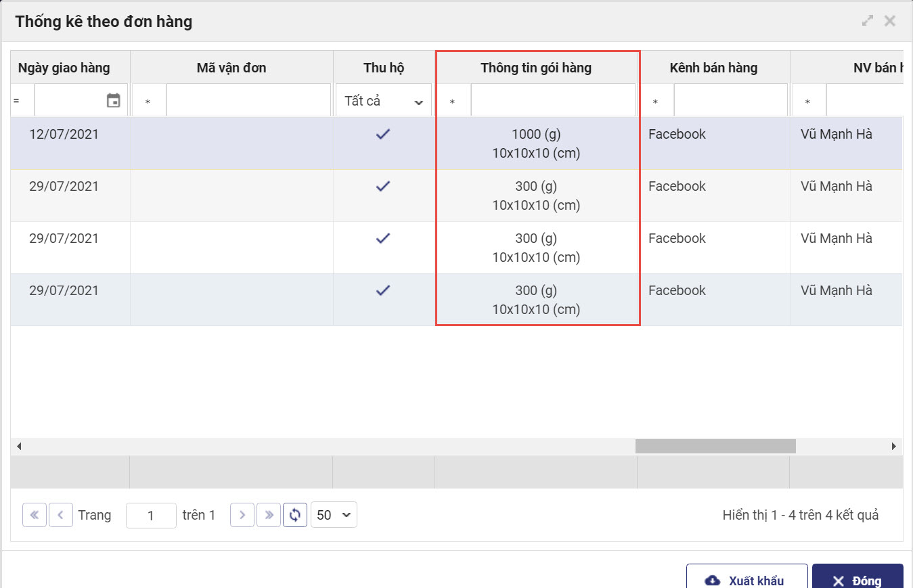Close dialog with the X icon
The height and width of the screenshot is (588, 913).
pos(890,21)
